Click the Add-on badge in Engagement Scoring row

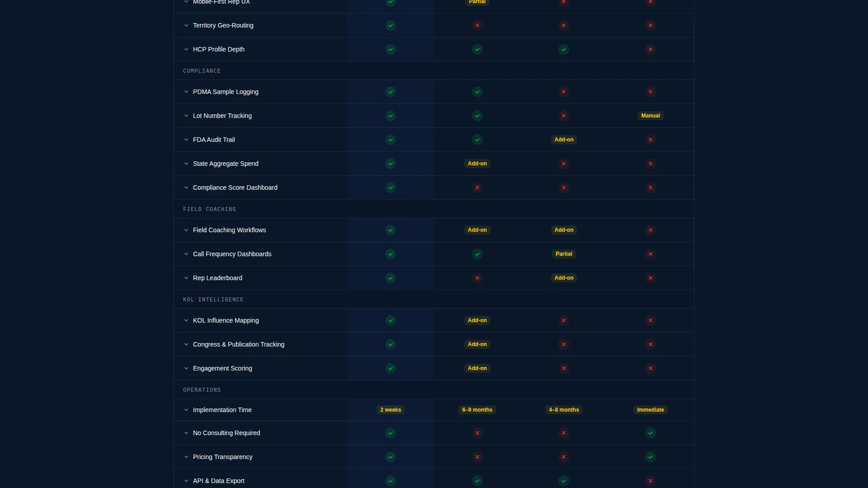[x=477, y=368]
